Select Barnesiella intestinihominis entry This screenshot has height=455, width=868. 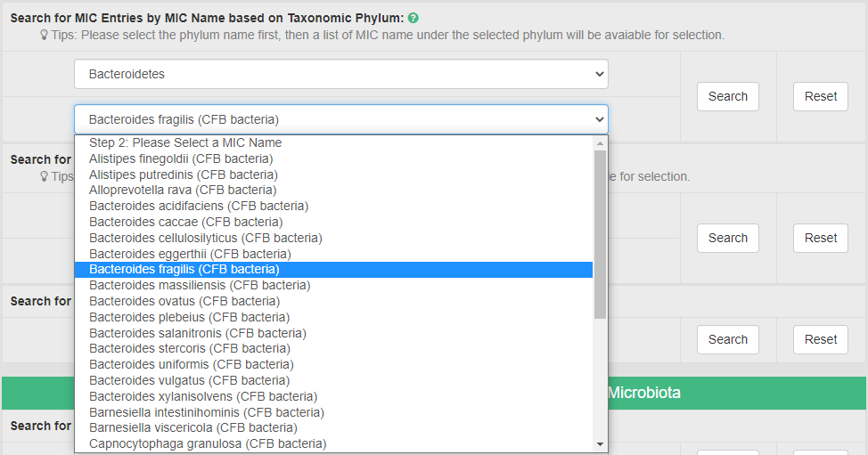pyautogui.click(x=206, y=412)
